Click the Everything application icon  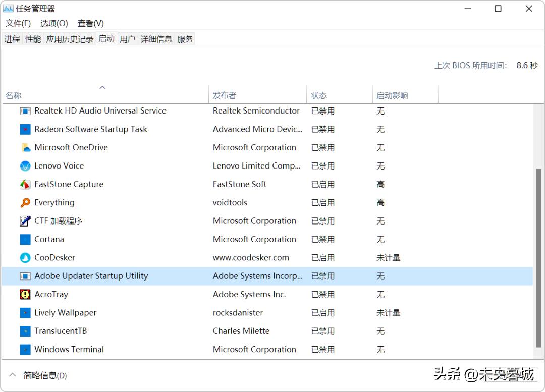[x=25, y=202]
